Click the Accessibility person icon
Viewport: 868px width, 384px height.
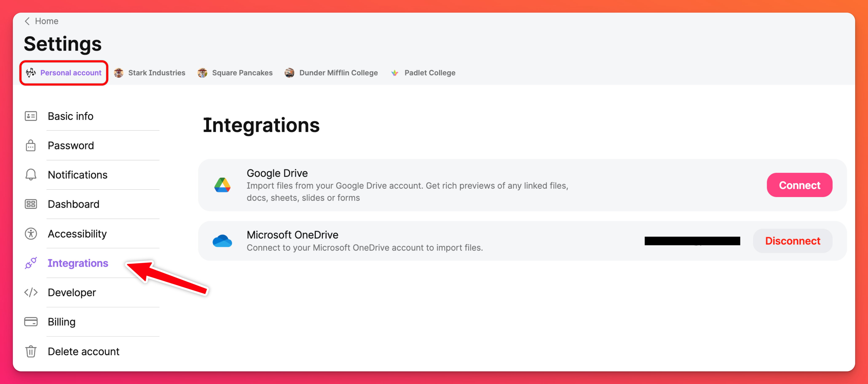click(x=31, y=234)
